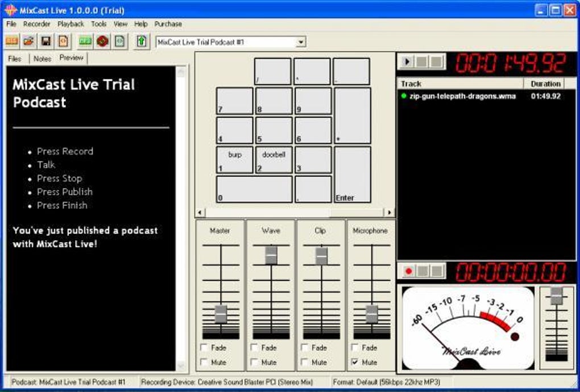Start recording with the red record button
Image resolution: width=580 pixels, height=392 pixels.
pos(409,271)
